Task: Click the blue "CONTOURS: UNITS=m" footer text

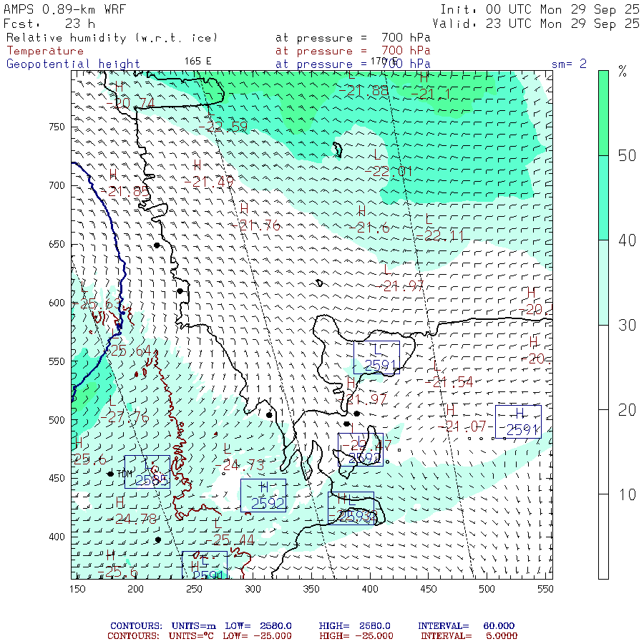Action: 162,626
